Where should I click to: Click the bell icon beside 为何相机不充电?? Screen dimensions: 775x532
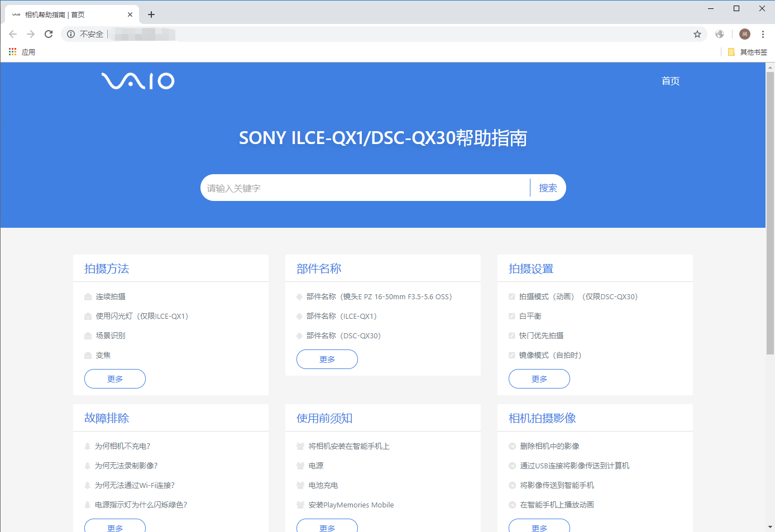point(88,447)
